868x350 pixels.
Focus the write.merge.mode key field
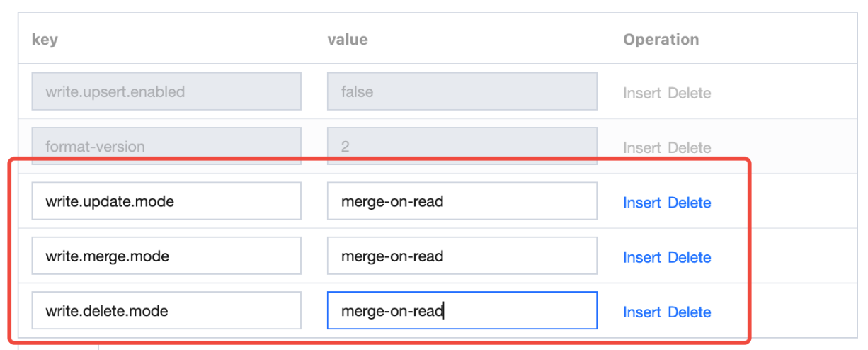[166, 256]
